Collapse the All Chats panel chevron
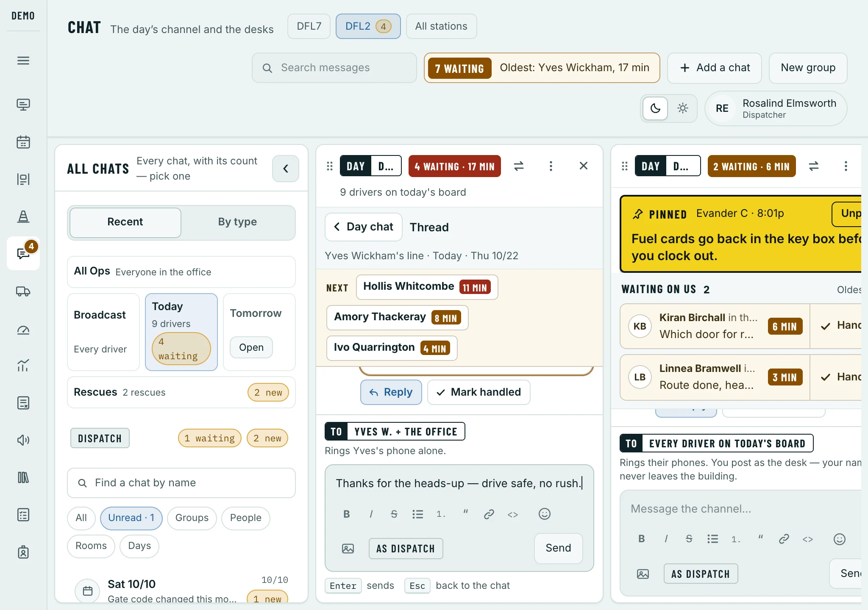868x610 pixels. pos(286,169)
